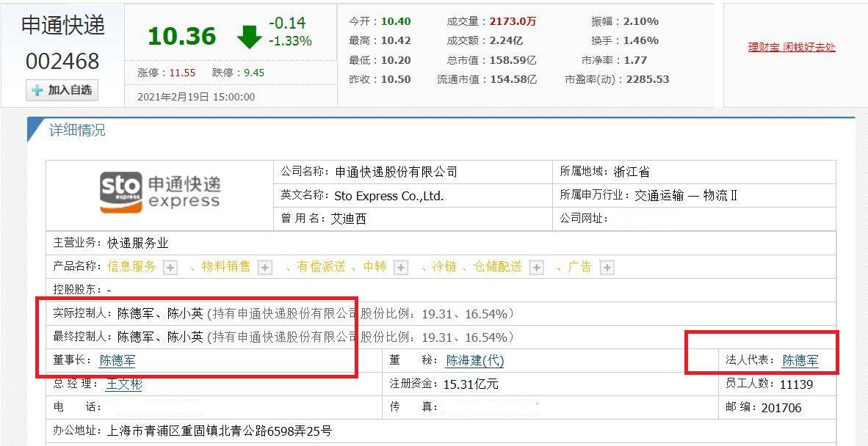Click the 员工人数 11139 value

click(x=796, y=384)
